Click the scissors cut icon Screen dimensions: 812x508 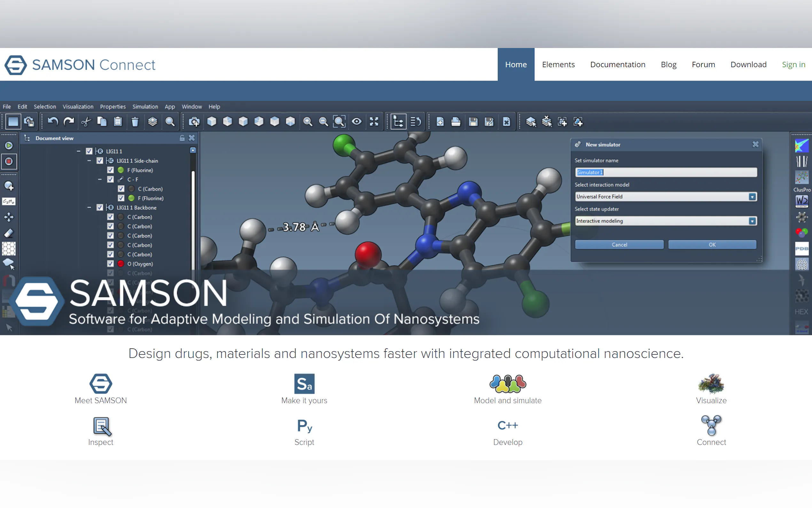pos(86,122)
